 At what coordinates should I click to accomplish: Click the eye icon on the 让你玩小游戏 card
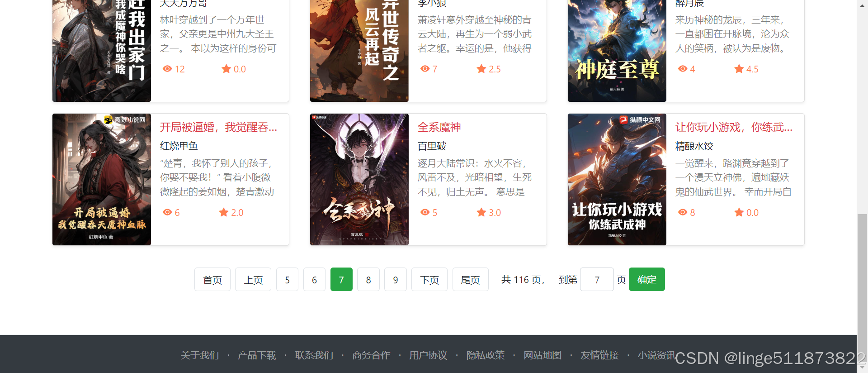click(x=683, y=212)
